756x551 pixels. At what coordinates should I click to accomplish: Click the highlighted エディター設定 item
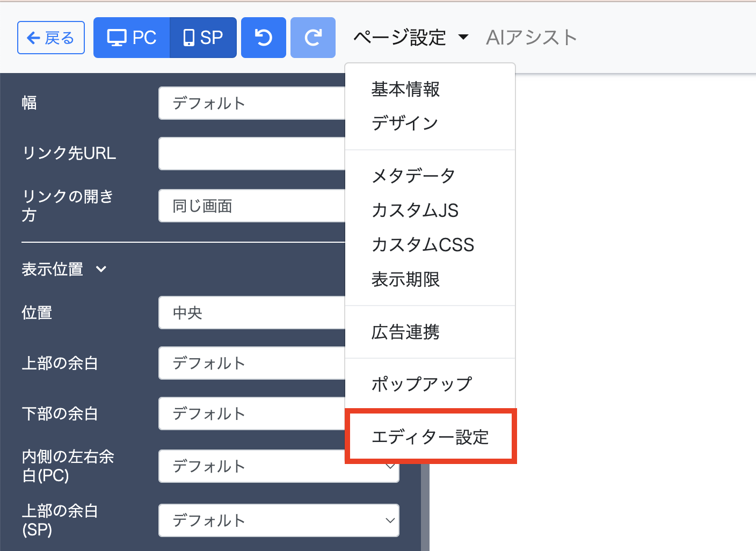[x=430, y=437]
